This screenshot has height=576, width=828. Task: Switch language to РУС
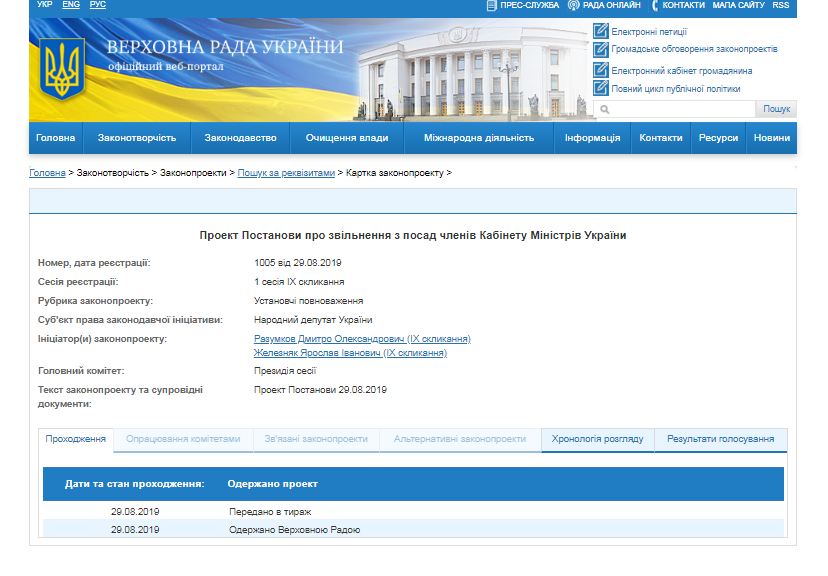[x=97, y=5]
